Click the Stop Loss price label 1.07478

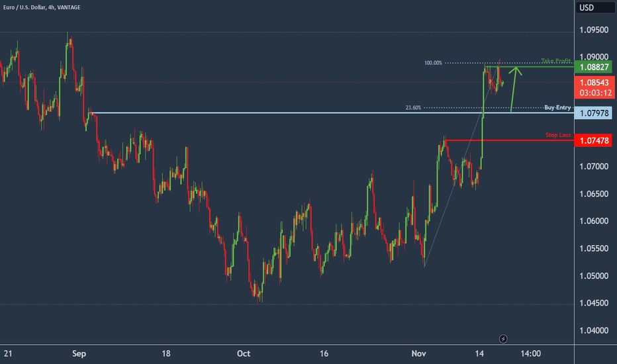(x=593, y=140)
